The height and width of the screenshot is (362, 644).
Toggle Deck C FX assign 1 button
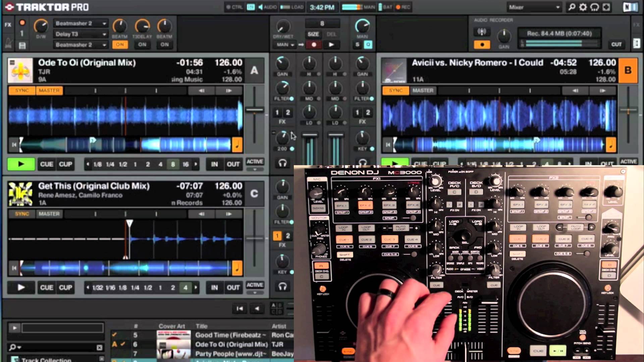pos(277,236)
